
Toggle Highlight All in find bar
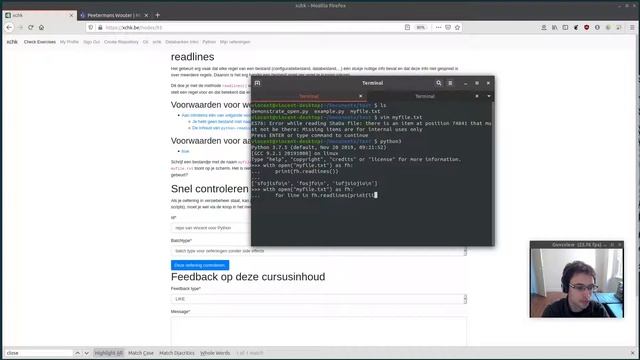[109, 353]
